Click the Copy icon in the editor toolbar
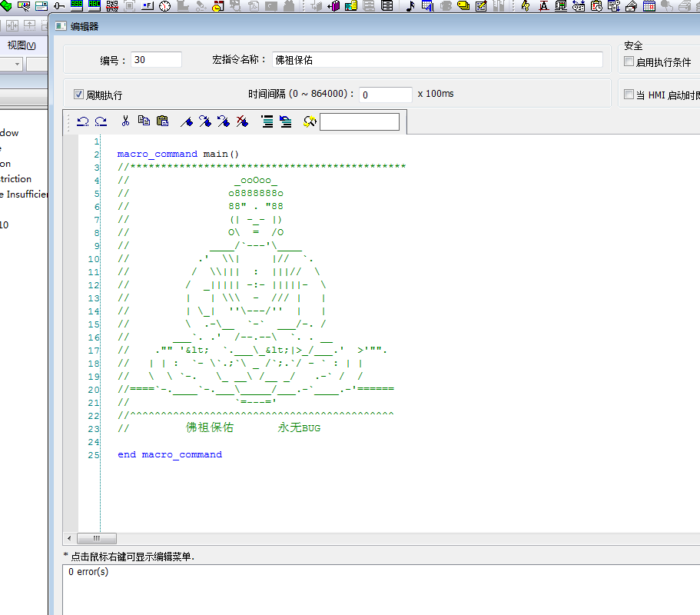 coord(144,121)
